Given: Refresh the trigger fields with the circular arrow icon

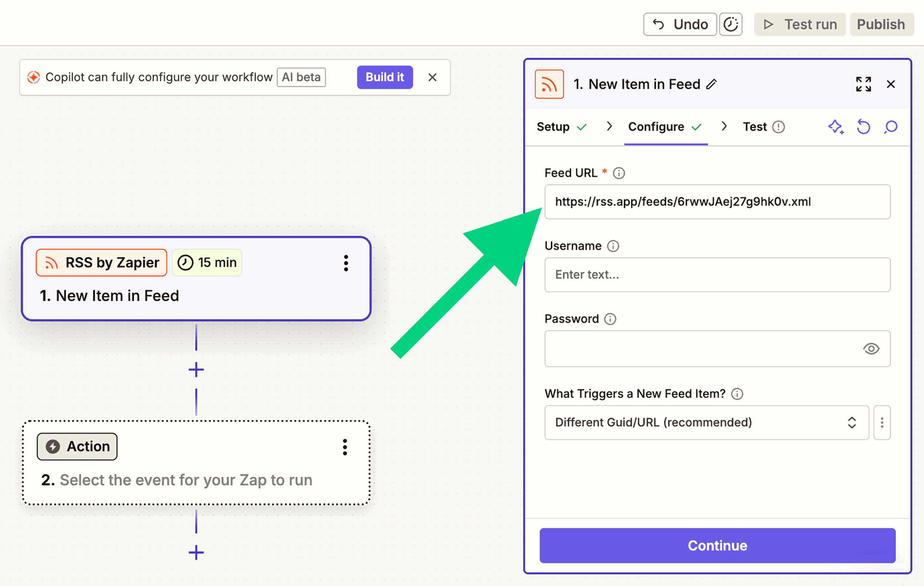Looking at the screenshot, I should [x=863, y=127].
